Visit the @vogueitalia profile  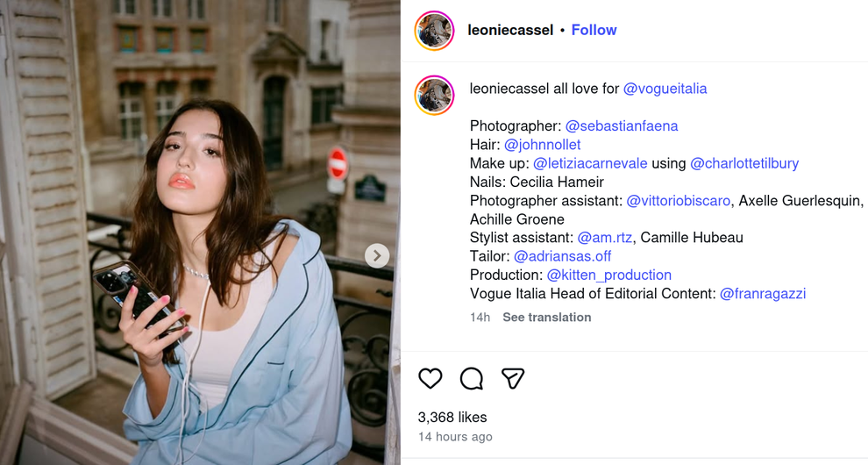click(x=665, y=89)
